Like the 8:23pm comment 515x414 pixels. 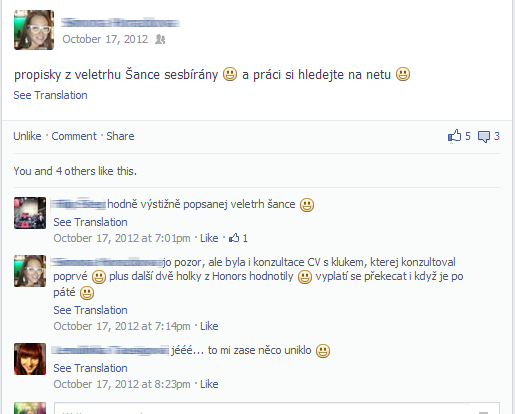pos(209,384)
